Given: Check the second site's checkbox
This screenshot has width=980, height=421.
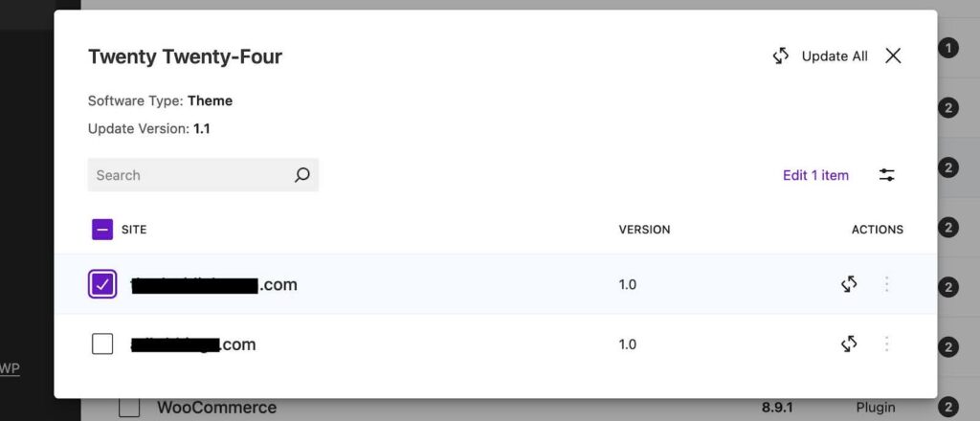Looking at the screenshot, I should pos(102,343).
